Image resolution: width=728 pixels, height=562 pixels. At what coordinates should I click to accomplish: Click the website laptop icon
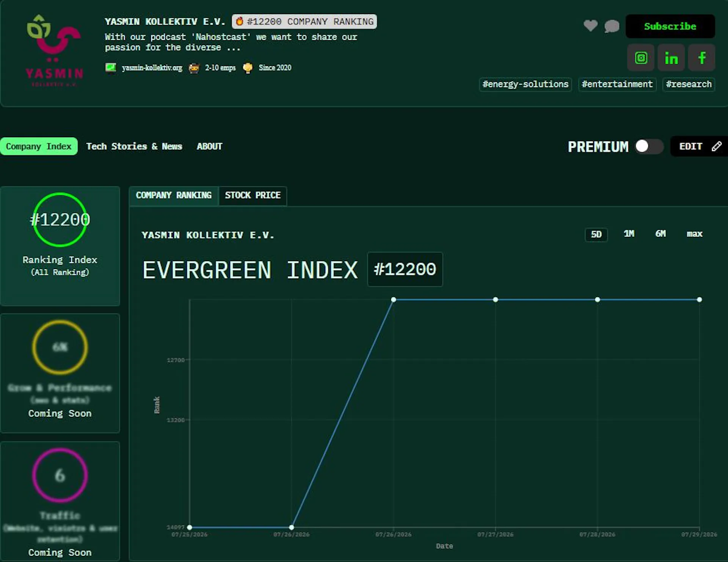coord(111,68)
